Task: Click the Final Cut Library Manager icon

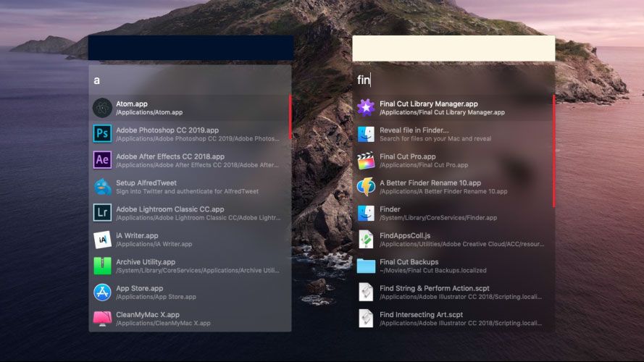Action: coord(366,108)
